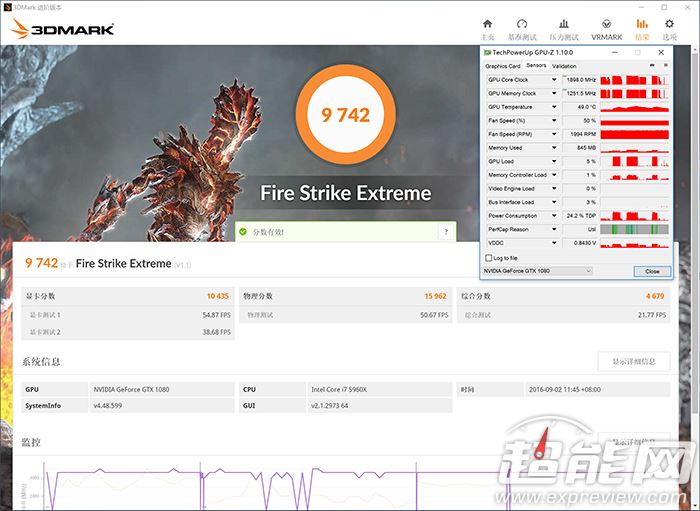Click the GPU-Z Close button
Viewport: 700px width, 511px height.
click(x=652, y=271)
